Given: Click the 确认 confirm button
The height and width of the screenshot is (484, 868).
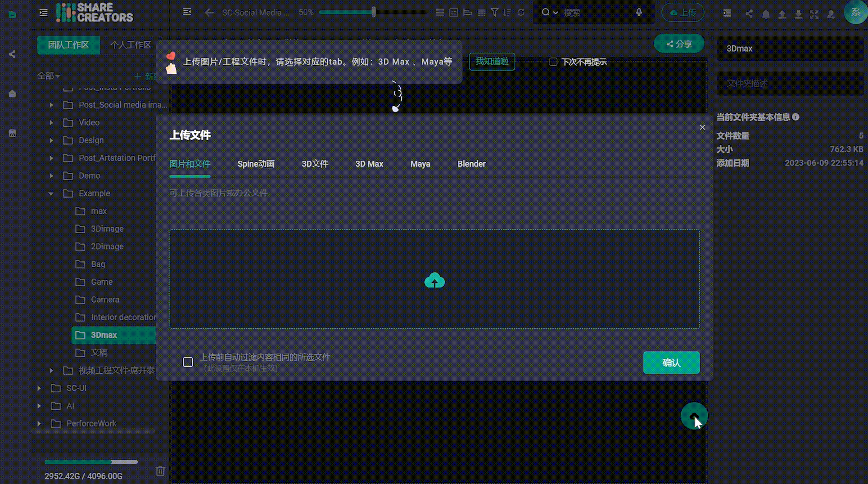Looking at the screenshot, I should click(671, 363).
